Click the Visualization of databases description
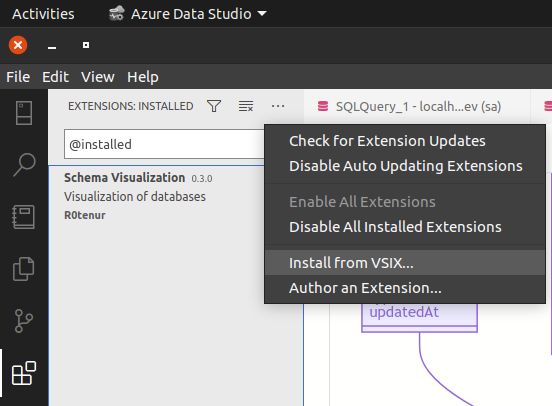 135,196
